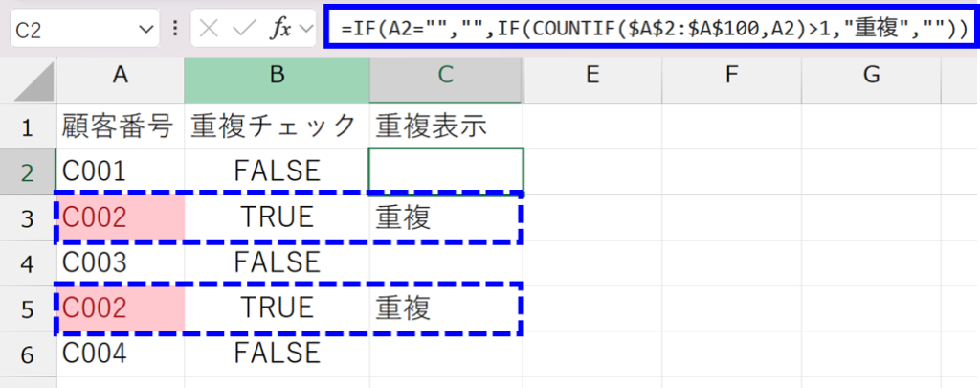This screenshot has height=388, width=980.
Task: Select row 6 header
Action: pos(28,354)
